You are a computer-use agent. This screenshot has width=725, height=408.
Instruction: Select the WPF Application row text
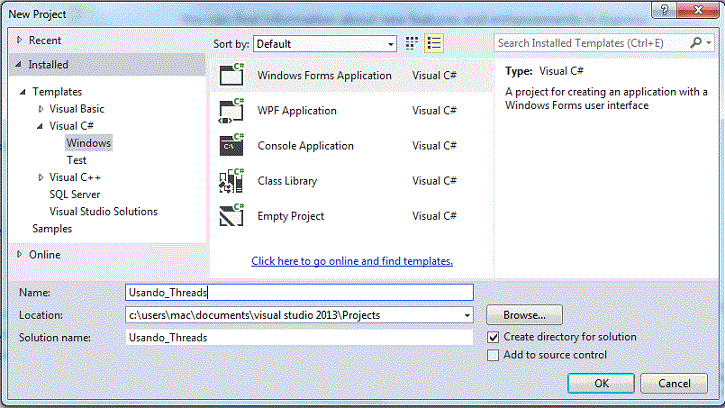tap(297, 111)
